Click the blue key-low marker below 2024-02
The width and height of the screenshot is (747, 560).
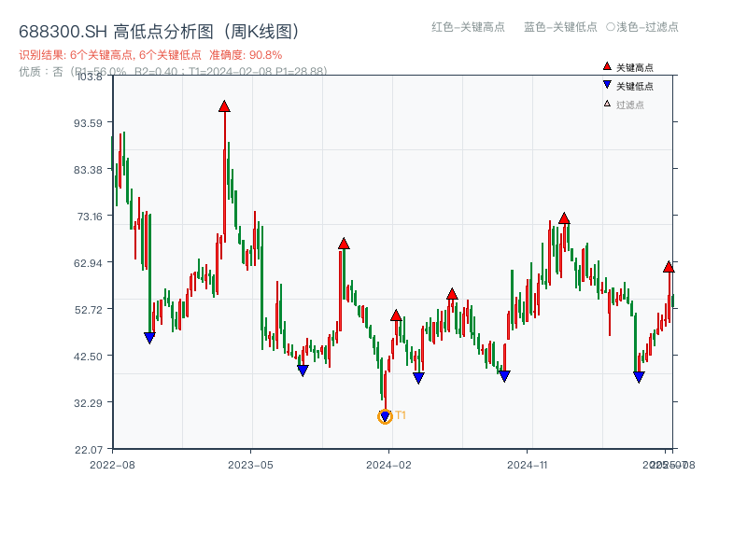(417, 376)
